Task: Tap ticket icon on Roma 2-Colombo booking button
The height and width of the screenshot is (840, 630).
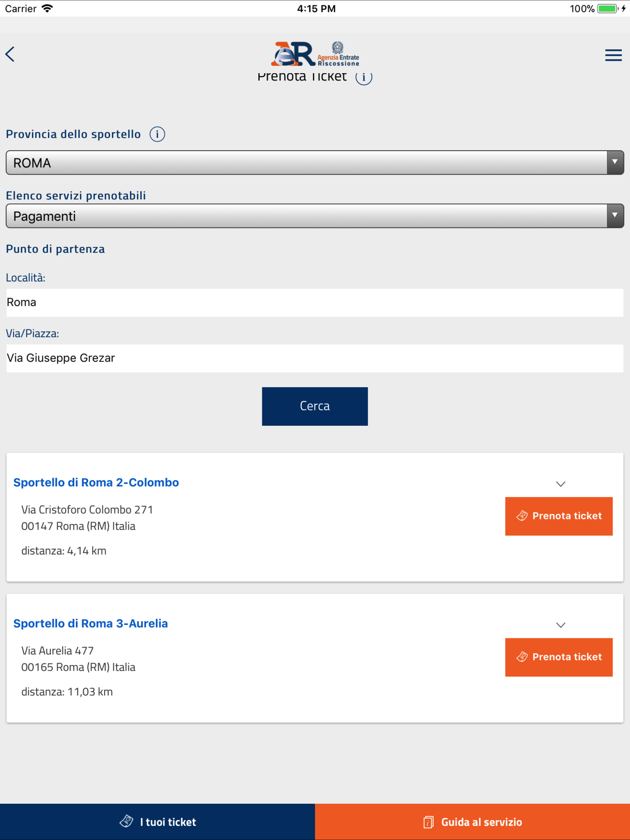Action: point(522,516)
